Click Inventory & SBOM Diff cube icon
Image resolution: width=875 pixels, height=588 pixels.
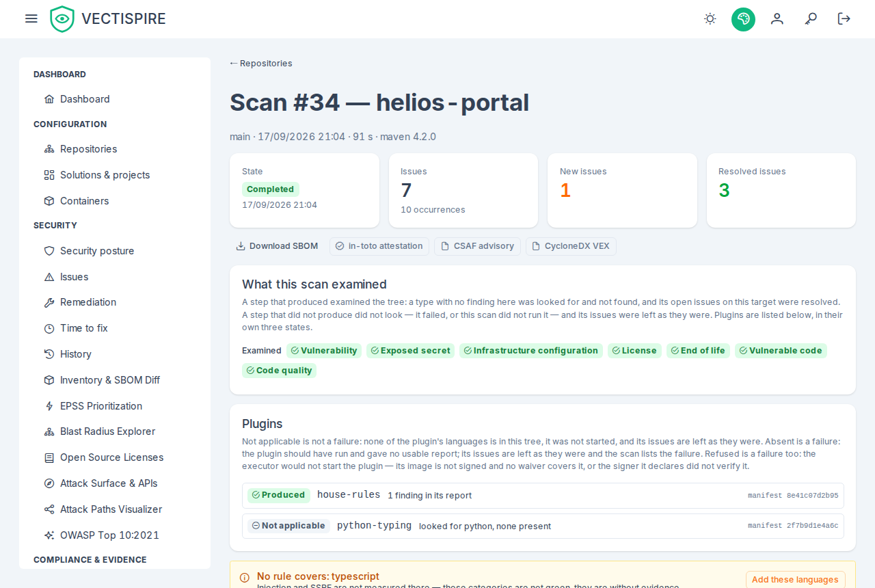coord(49,380)
